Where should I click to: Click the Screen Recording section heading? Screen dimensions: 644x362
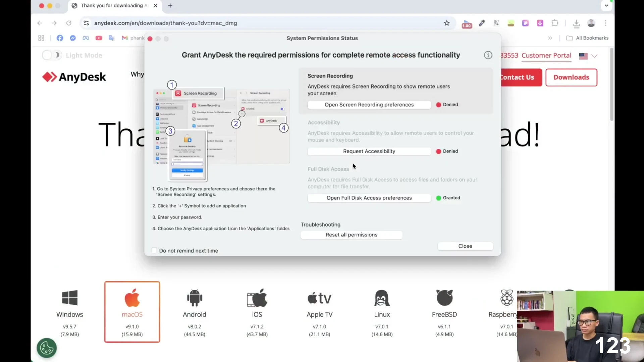330,76
